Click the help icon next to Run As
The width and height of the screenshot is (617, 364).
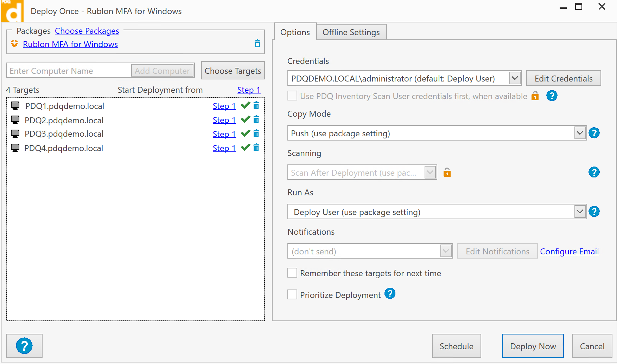tap(594, 212)
